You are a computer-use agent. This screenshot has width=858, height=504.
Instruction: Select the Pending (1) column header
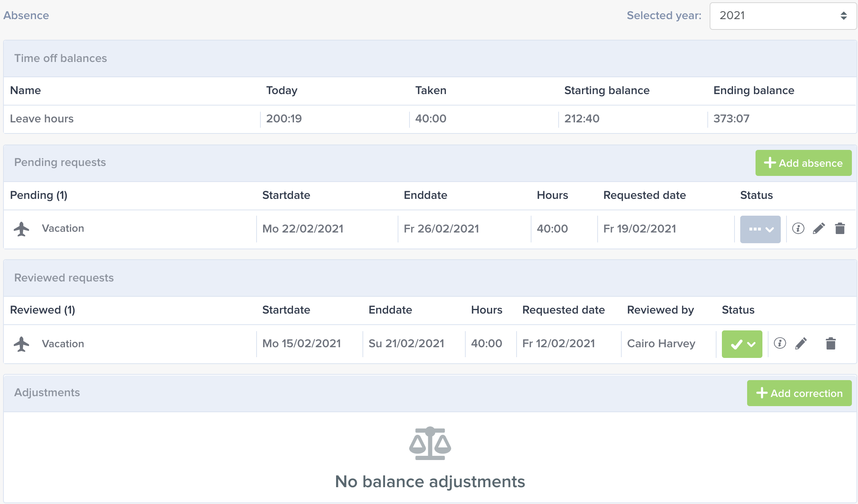tap(39, 195)
